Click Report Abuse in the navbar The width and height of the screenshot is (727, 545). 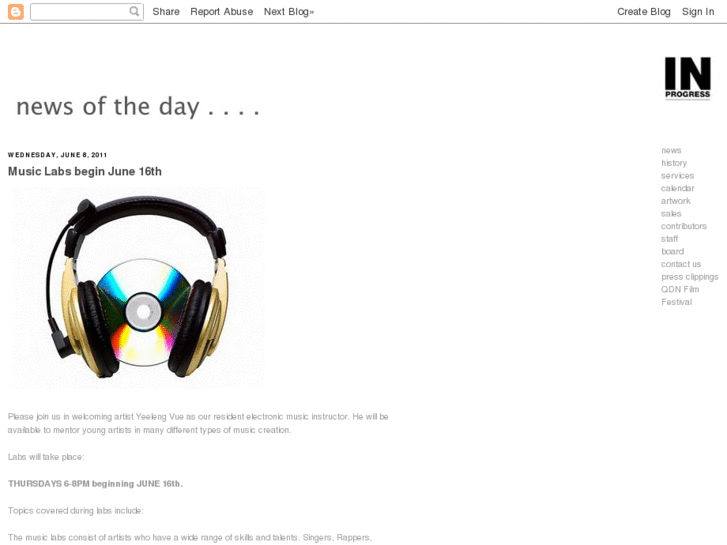[x=222, y=12]
